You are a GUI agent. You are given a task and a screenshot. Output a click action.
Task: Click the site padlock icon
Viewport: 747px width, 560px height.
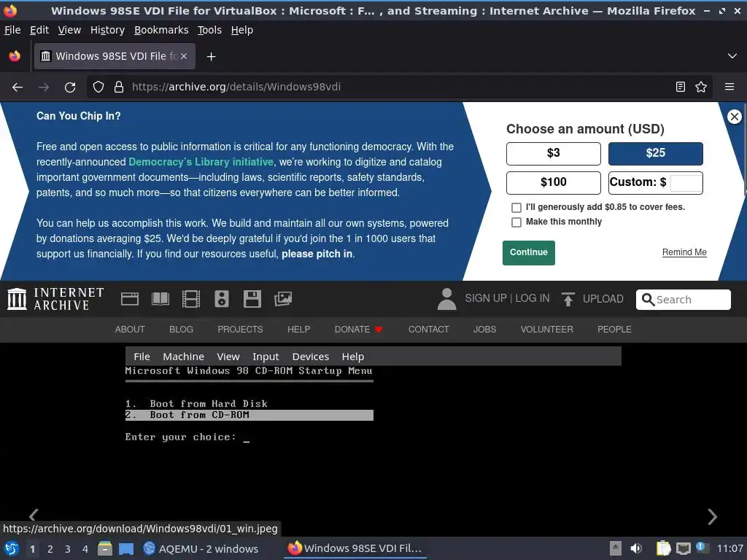(119, 87)
